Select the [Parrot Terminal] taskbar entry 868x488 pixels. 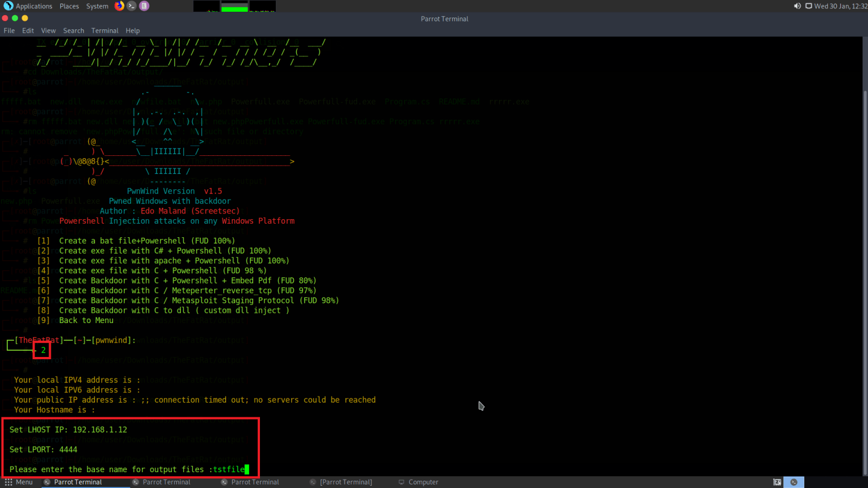[x=345, y=482]
